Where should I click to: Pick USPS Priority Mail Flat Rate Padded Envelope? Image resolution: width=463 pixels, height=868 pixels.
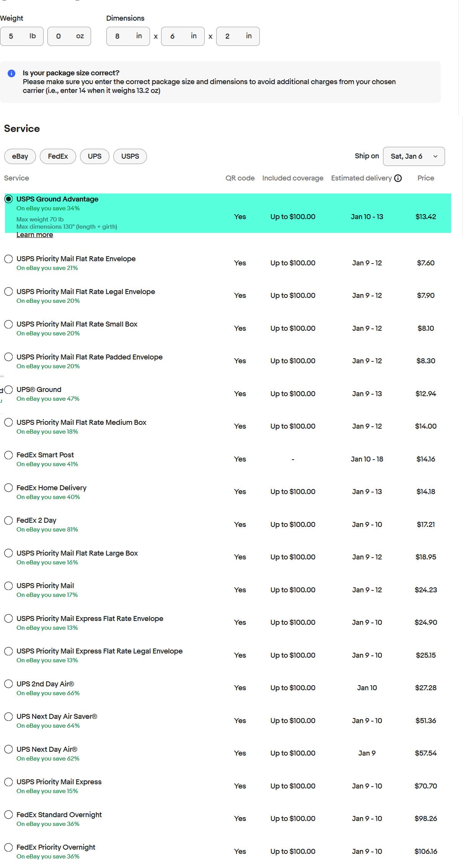pyautogui.click(x=8, y=357)
